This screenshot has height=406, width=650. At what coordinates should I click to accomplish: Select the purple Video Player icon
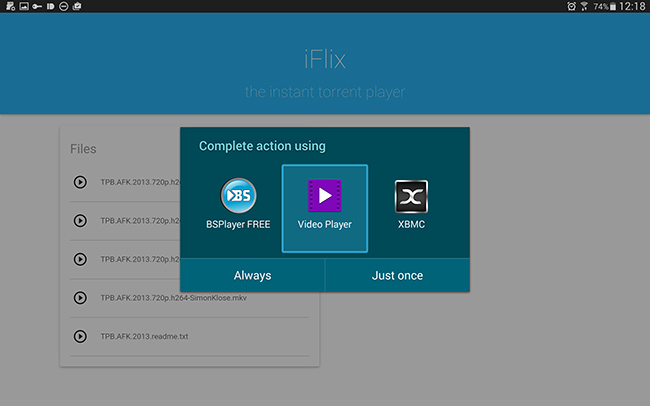(x=325, y=195)
